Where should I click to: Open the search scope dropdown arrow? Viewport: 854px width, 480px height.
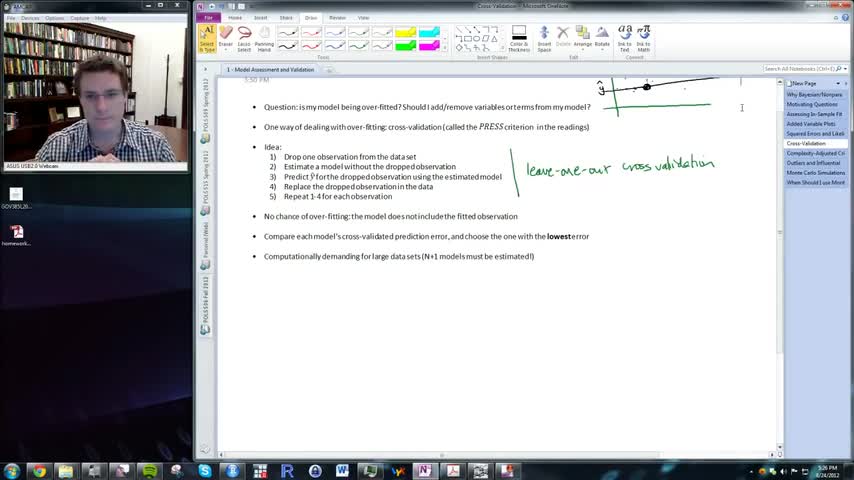pyautogui.click(x=845, y=69)
